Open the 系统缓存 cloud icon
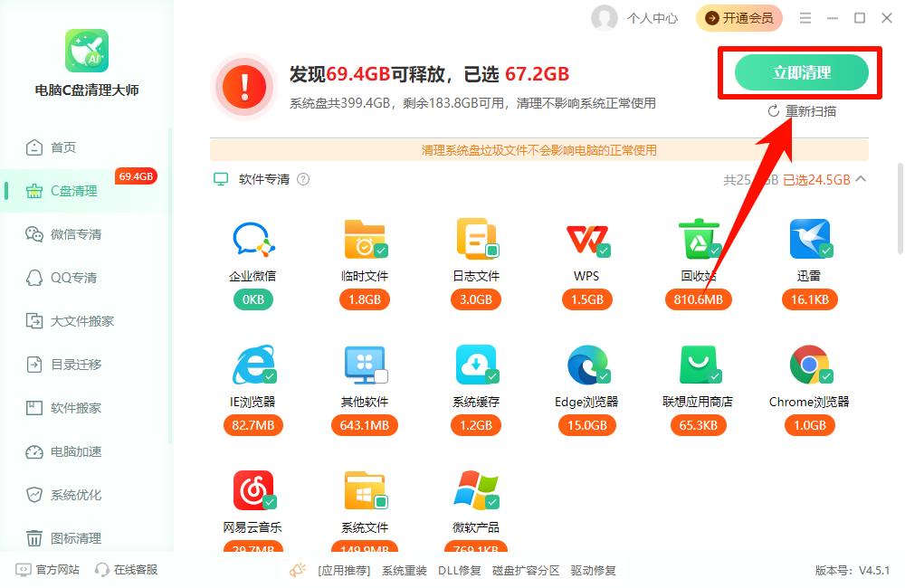The height and width of the screenshot is (588, 905). point(476,365)
